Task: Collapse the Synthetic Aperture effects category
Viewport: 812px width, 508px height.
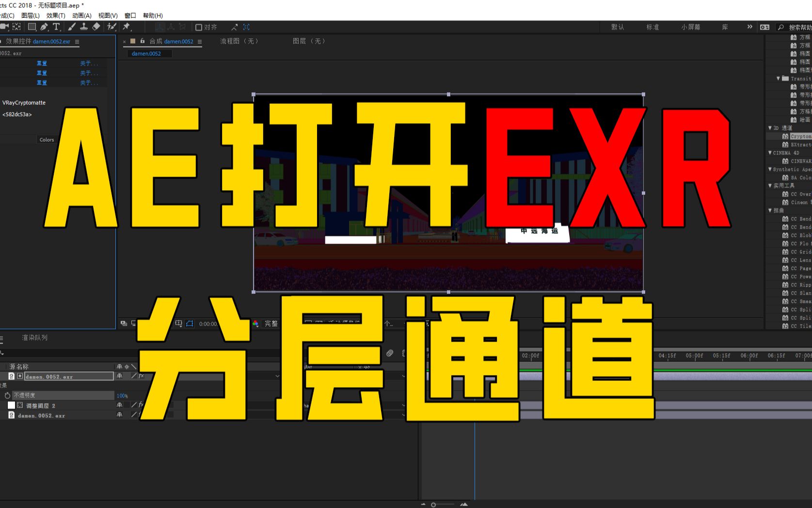Action: tap(770, 169)
